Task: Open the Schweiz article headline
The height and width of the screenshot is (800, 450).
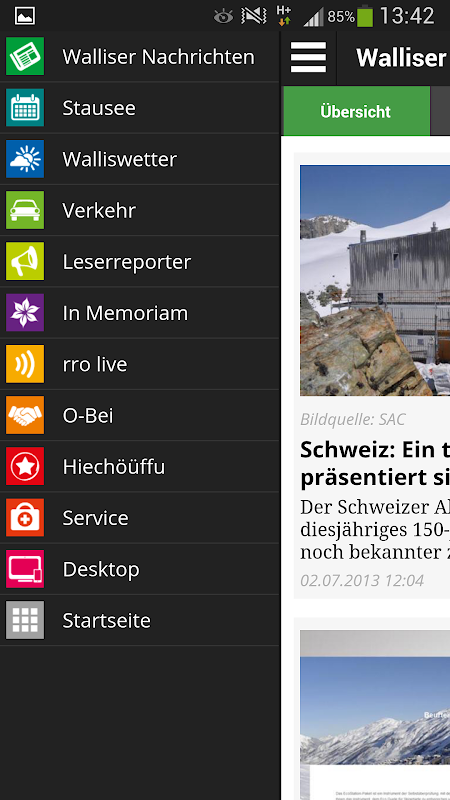Action: point(375,463)
